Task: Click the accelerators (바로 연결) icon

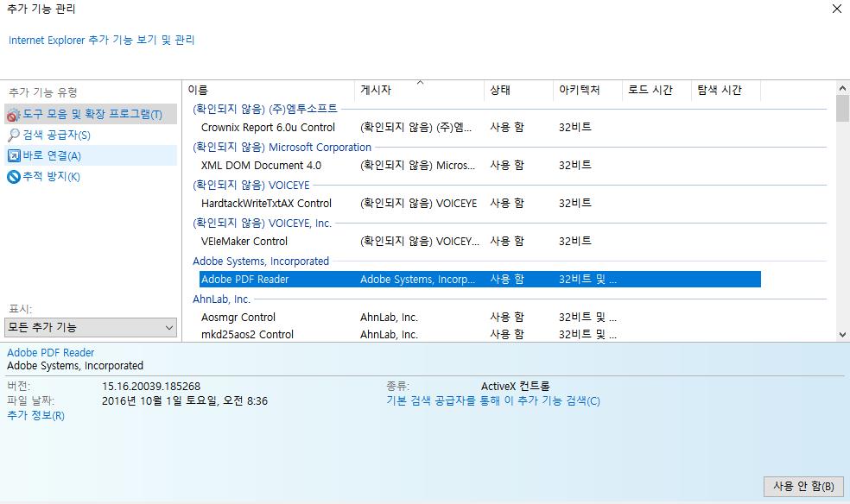Action: click(14, 156)
